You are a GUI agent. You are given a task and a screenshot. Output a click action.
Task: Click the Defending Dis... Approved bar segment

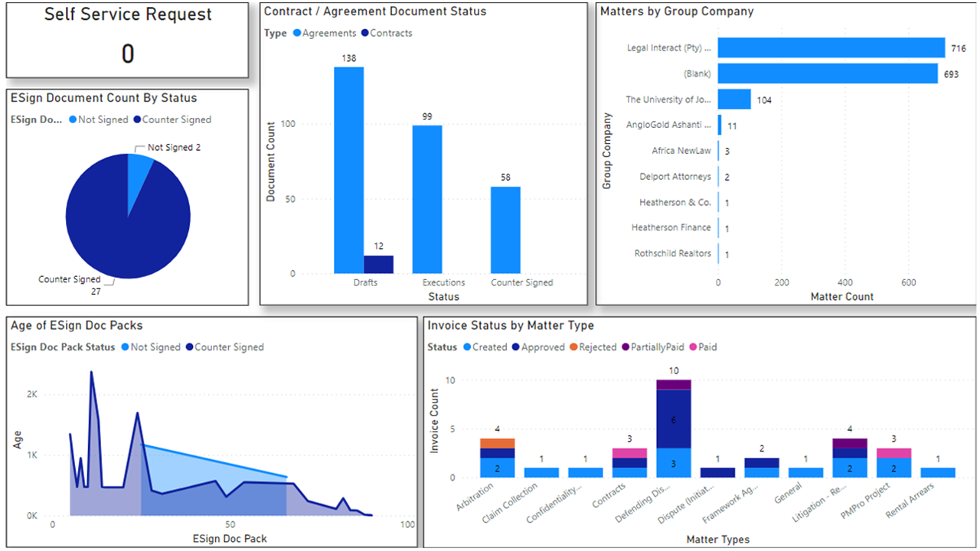(x=674, y=419)
